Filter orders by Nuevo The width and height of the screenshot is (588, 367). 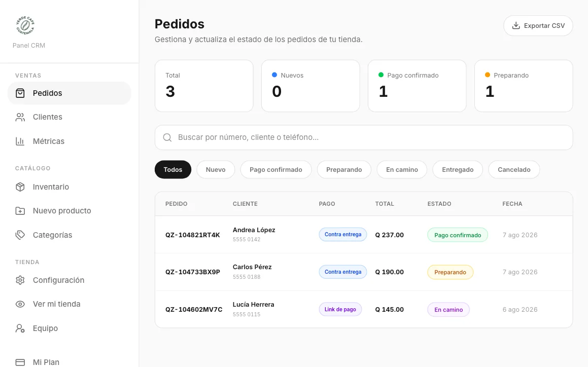click(x=216, y=169)
